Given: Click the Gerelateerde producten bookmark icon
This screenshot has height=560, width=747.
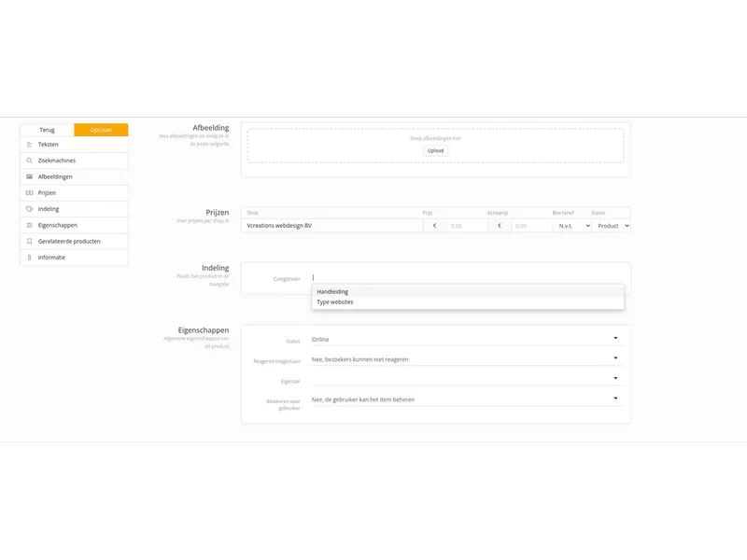Looking at the screenshot, I should [29, 242].
